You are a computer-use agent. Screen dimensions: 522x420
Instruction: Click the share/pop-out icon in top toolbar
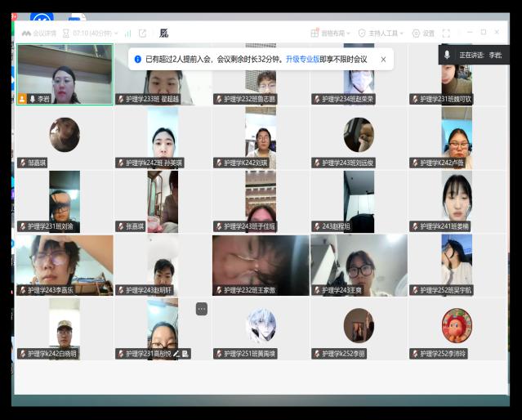(x=143, y=34)
